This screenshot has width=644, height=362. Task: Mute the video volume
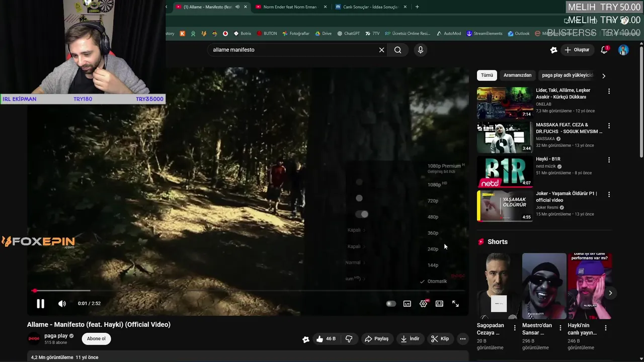62,304
